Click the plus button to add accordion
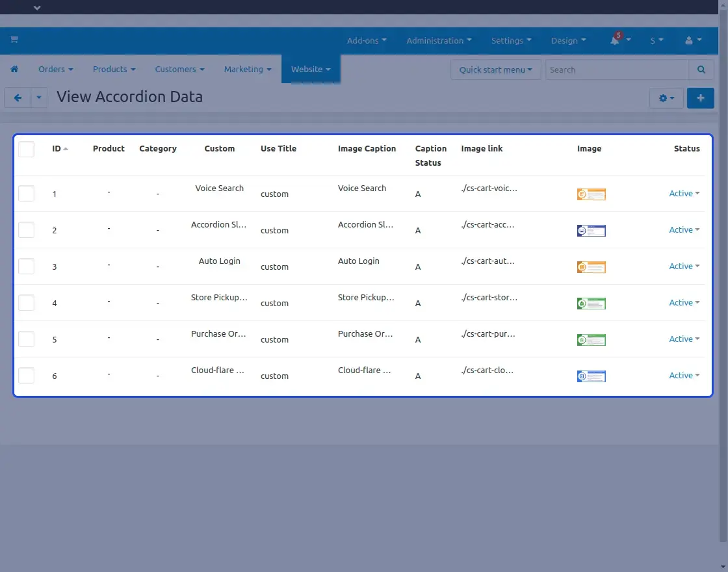 [700, 98]
